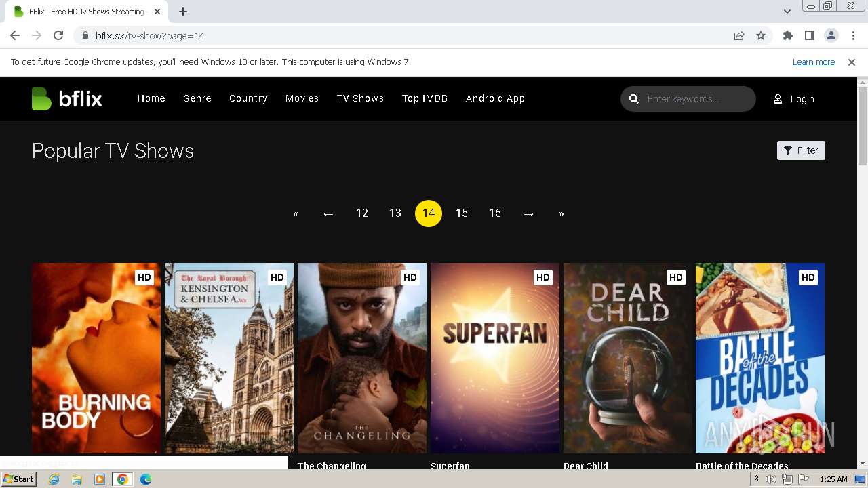This screenshot has height=488, width=868.
Task: Click the Login user icon
Action: coord(778,99)
